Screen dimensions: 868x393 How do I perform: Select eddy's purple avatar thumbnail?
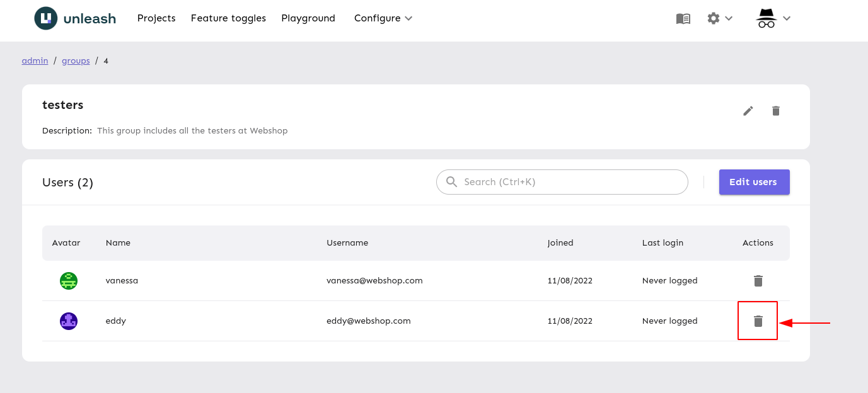click(x=68, y=321)
